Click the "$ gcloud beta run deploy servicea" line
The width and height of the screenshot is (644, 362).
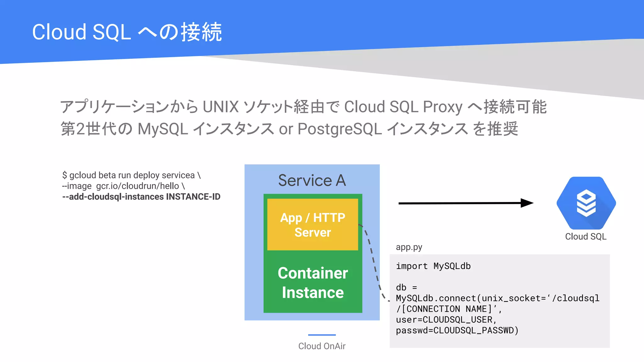pyautogui.click(x=131, y=175)
